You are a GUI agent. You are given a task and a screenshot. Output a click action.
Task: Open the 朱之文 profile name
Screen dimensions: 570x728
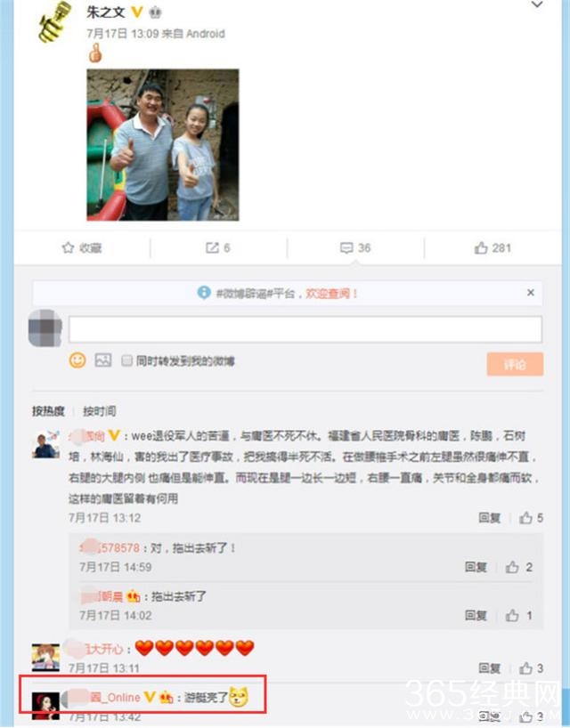[106, 12]
